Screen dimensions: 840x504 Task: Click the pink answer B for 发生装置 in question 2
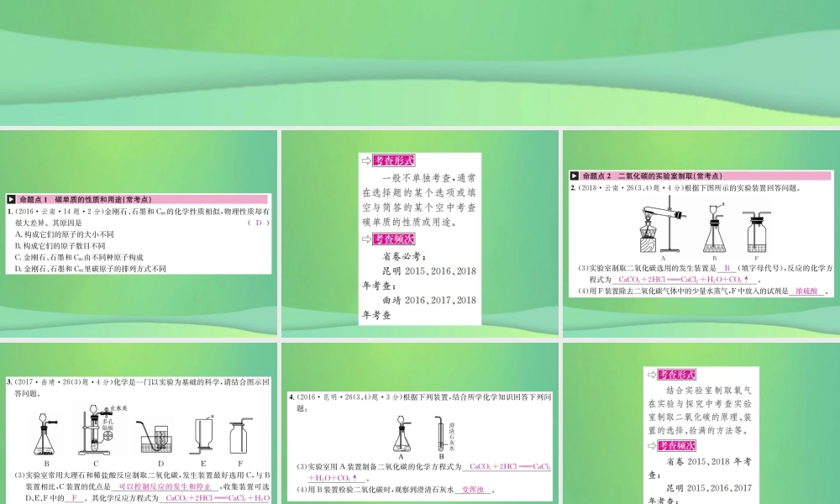point(727,268)
